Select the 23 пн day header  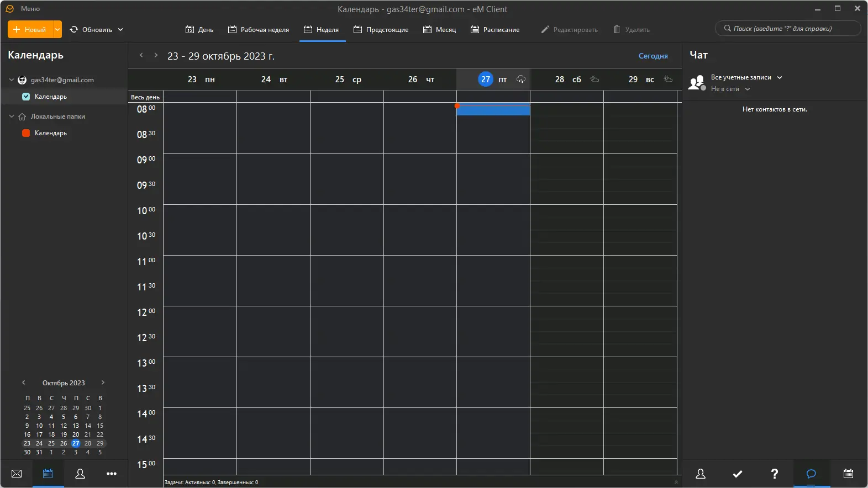coord(201,79)
